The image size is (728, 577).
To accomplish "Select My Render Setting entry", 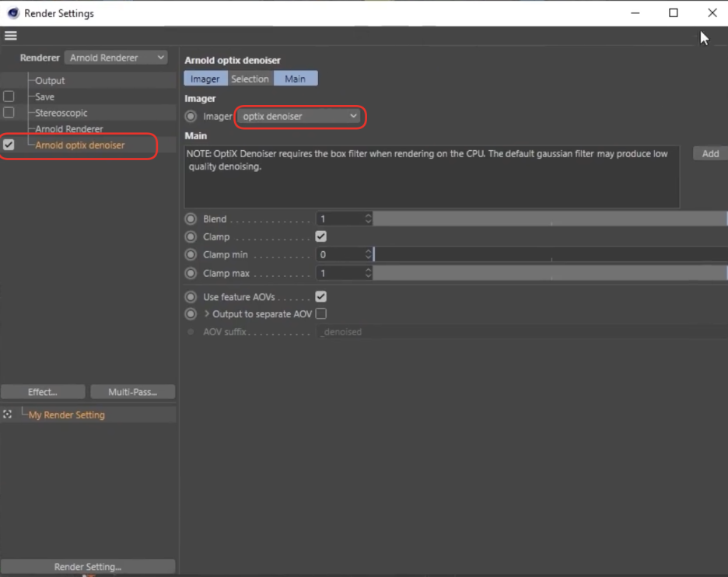I will (67, 414).
